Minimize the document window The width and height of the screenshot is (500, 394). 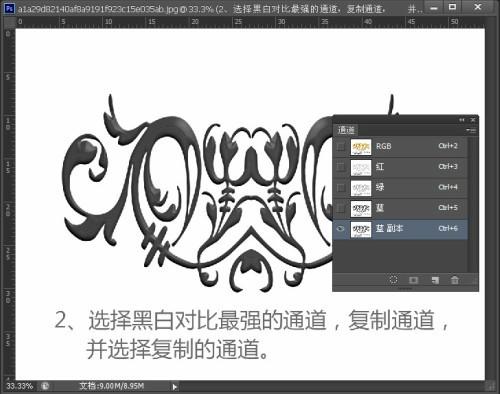[x=434, y=8]
